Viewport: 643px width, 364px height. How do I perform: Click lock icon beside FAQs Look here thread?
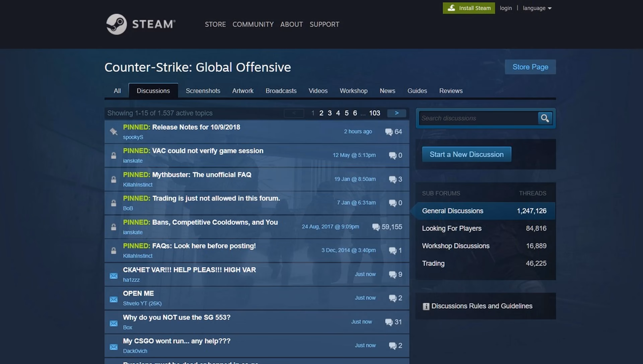pos(114,251)
